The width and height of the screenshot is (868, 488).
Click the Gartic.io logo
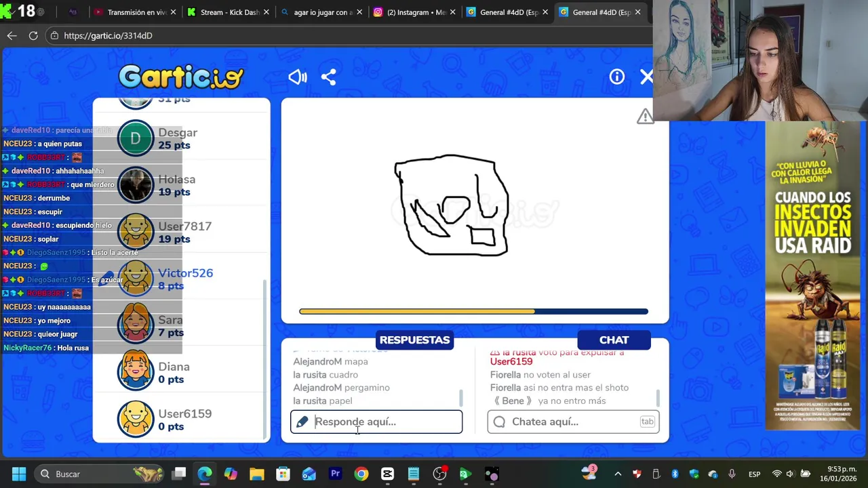(181, 77)
